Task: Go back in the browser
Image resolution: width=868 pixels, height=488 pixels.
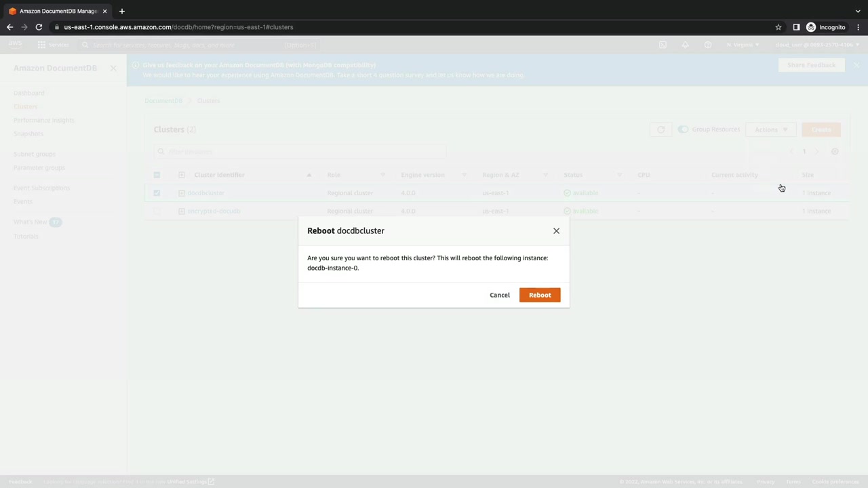Action: [x=9, y=27]
